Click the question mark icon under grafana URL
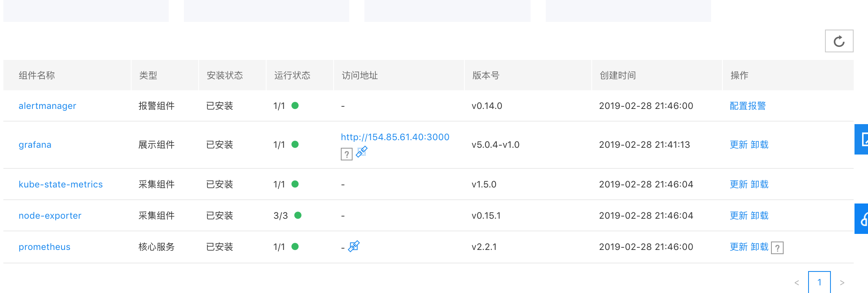 point(346,154)
